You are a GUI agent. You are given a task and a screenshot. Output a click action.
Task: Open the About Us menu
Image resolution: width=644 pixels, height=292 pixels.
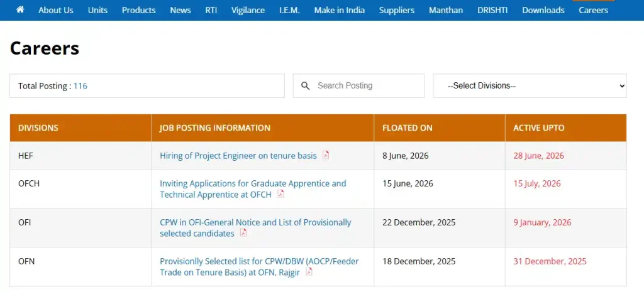[x=56, y=10]
